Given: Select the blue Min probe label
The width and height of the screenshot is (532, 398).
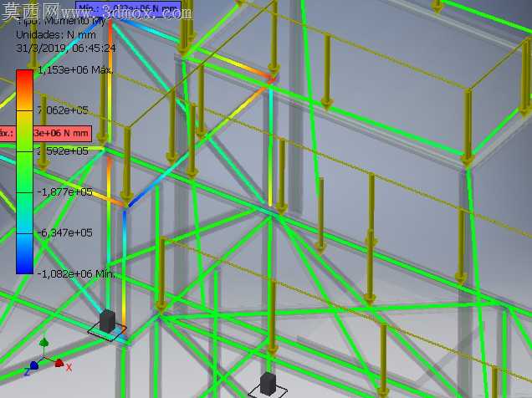Looking at the screenshot, I should [128, 9].
